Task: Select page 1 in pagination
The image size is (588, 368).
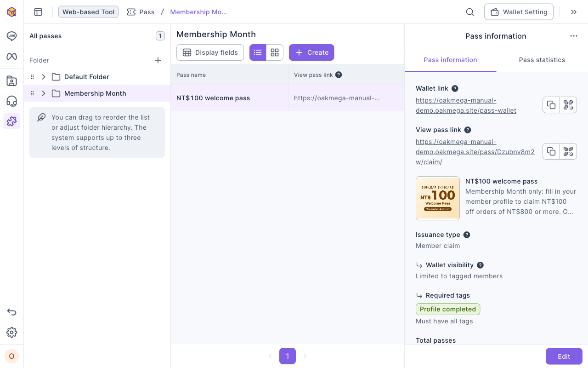Action: tap(288, 356)
